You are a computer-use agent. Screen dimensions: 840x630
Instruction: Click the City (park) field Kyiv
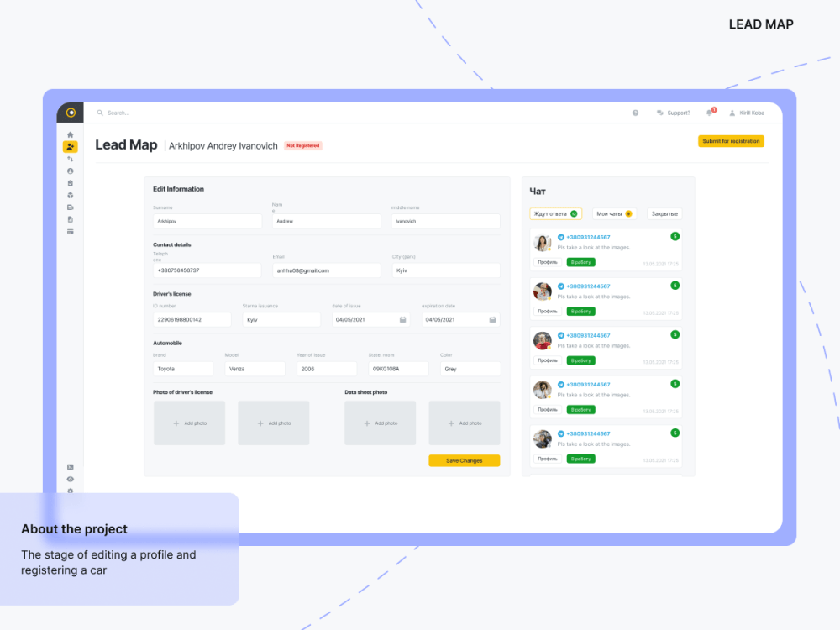click(x=446, y=270)
